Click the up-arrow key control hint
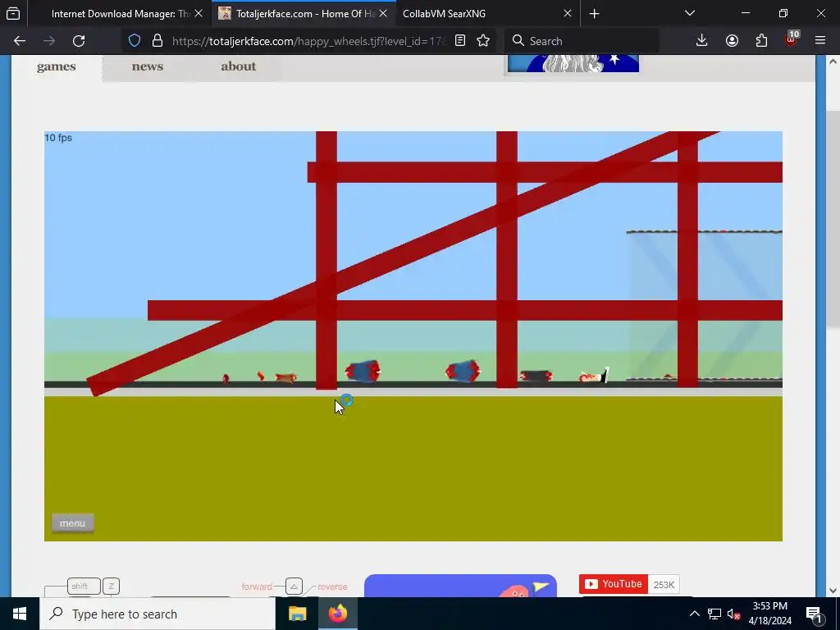Viewport: 840px width, 630px height. tap(294, 586)
